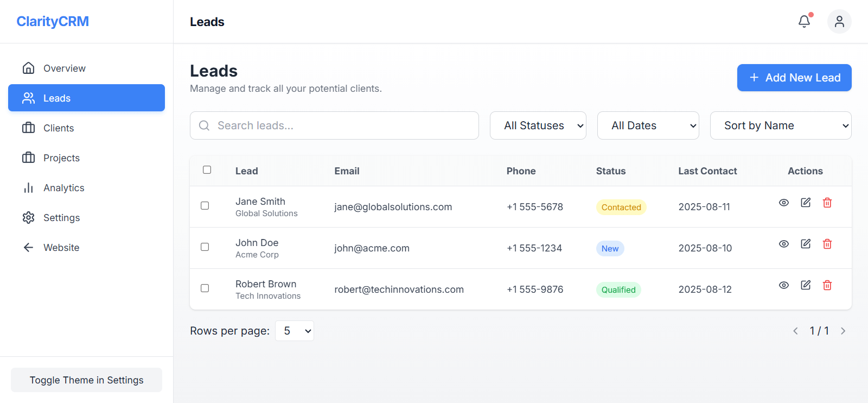View John Doe's lead details eye icon

point(783,244)
